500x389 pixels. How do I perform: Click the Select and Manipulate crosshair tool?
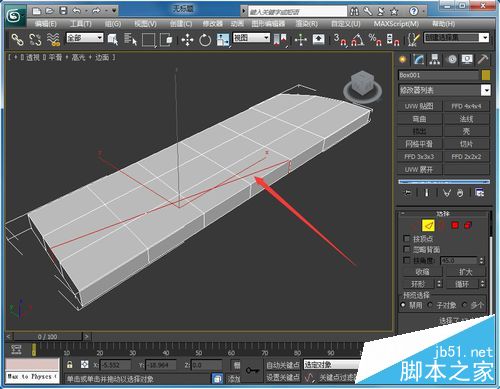pyautogui.click(x=301, y=40)
